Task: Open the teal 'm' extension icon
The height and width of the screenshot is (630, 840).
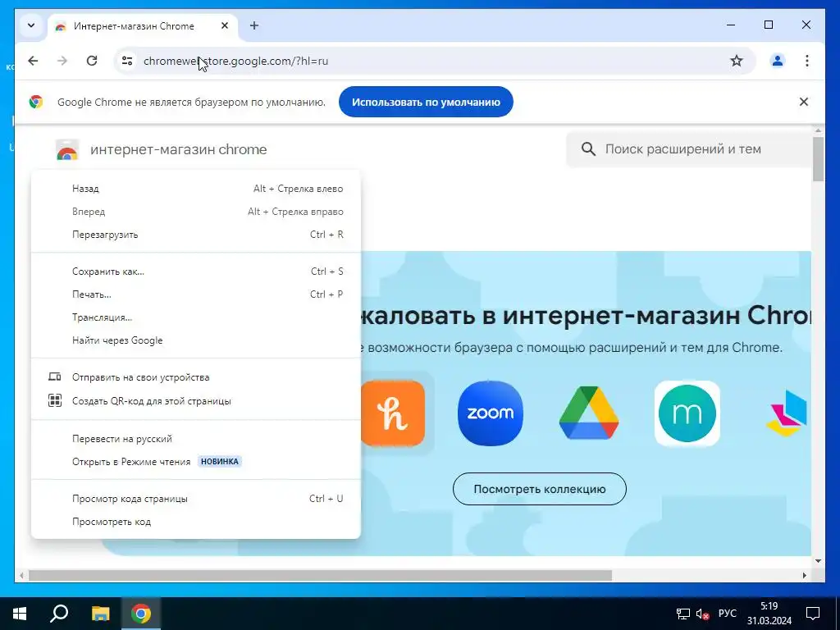Action: point(687,413)
